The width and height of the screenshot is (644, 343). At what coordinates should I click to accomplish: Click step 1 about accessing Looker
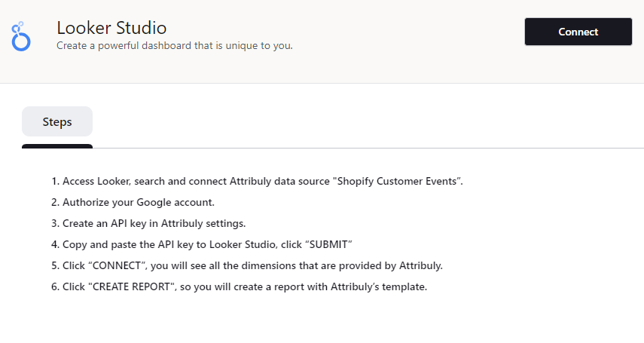click(x=257, y=181)
